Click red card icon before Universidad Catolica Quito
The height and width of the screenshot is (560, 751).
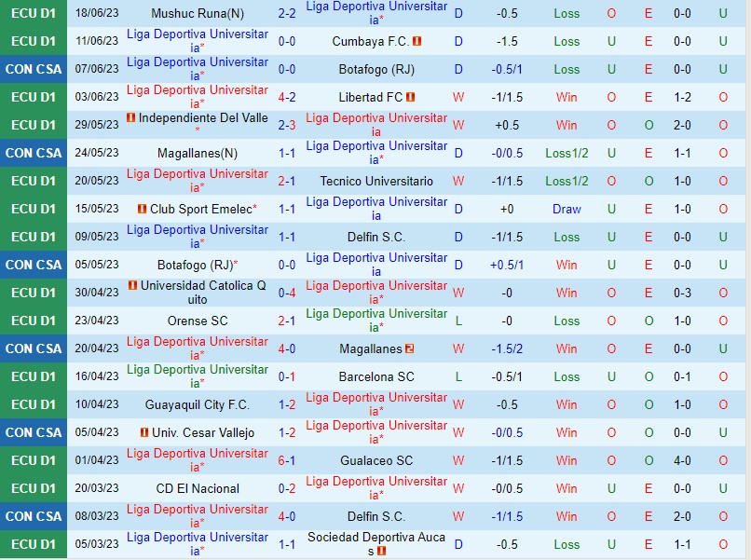coord(132,285)
